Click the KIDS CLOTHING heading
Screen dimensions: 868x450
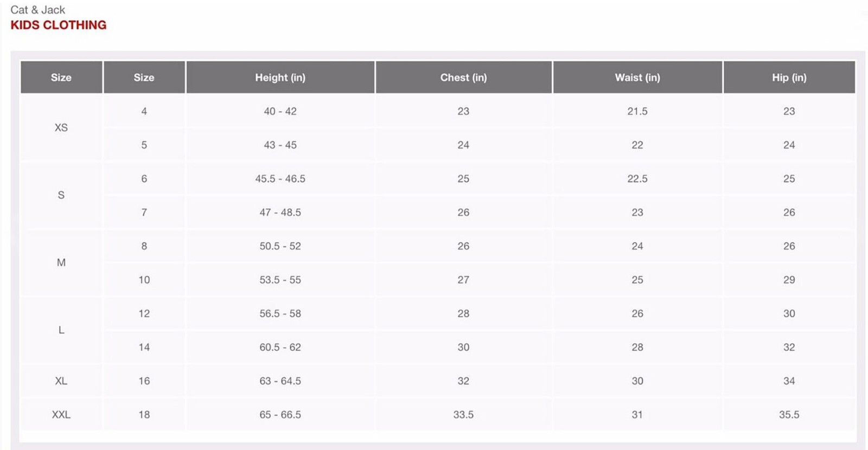(x=59, y=25)
